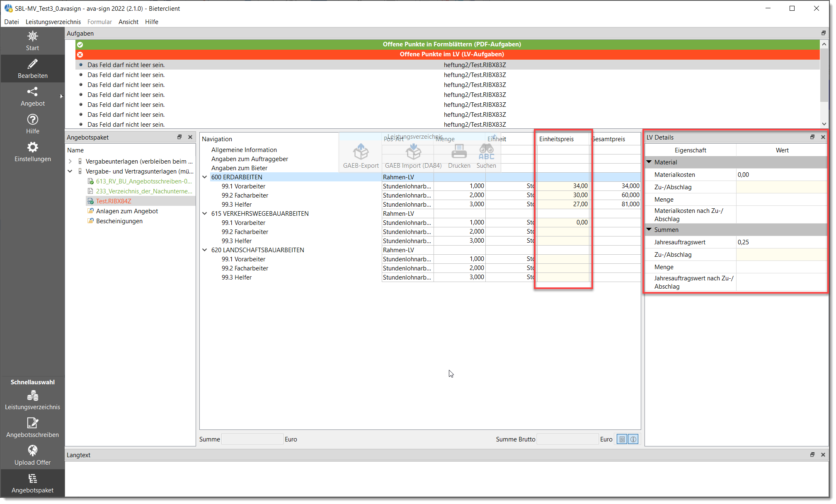The width and height of the screenshot is (836, 504).
Task: Expand Vergabeunterlagen (verbleiben beim...) node
Action: 70,162
